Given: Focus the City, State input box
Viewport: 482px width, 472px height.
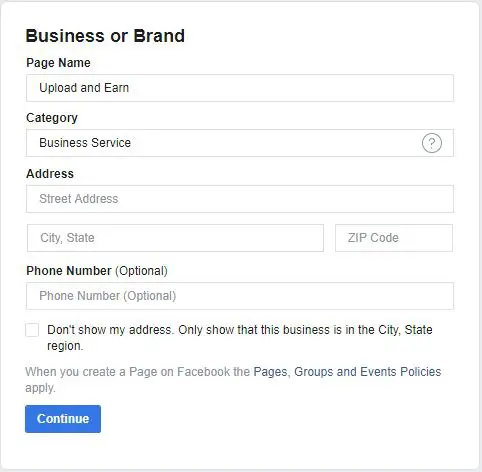Looking at the screenshot, I should pyautogui.click(x=175, y=238).
